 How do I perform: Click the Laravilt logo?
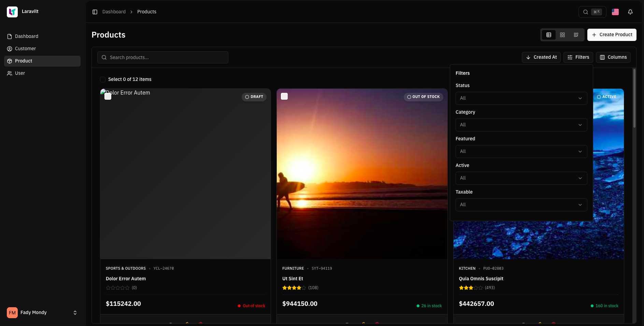tap(12, 12)
